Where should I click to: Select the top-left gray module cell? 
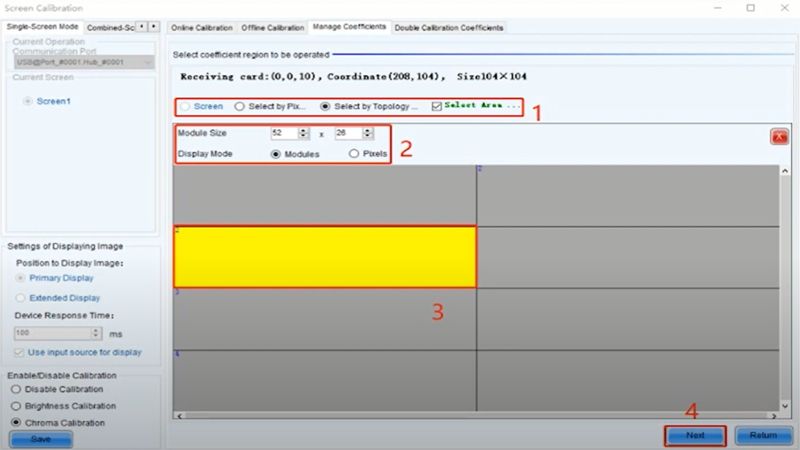click(325, 195)
